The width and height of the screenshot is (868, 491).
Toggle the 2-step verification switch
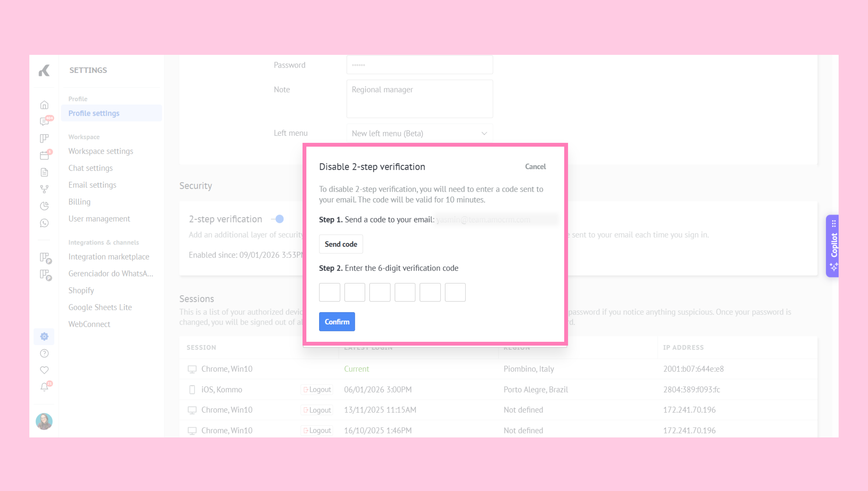pos(278,219)
